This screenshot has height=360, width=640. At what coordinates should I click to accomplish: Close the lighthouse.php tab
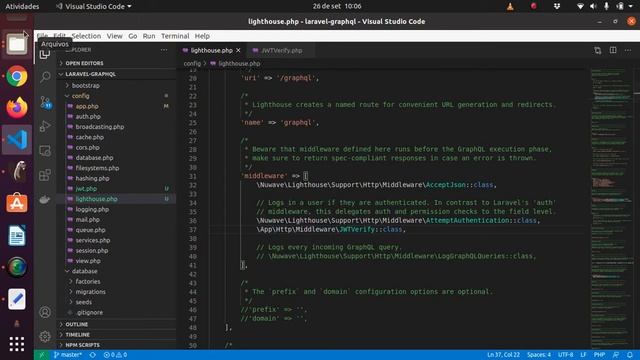238,50
